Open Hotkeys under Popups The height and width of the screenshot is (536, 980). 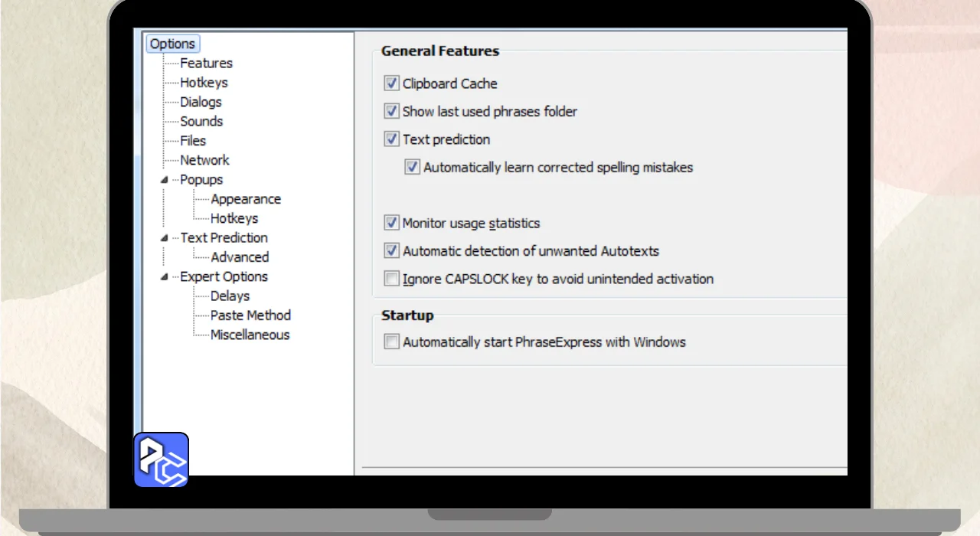pos(234,218)
